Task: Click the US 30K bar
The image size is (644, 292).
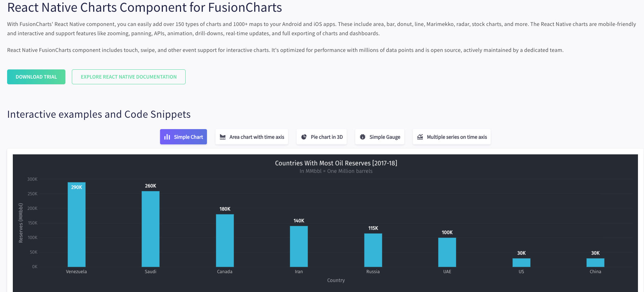Action: tap(521, 262)
